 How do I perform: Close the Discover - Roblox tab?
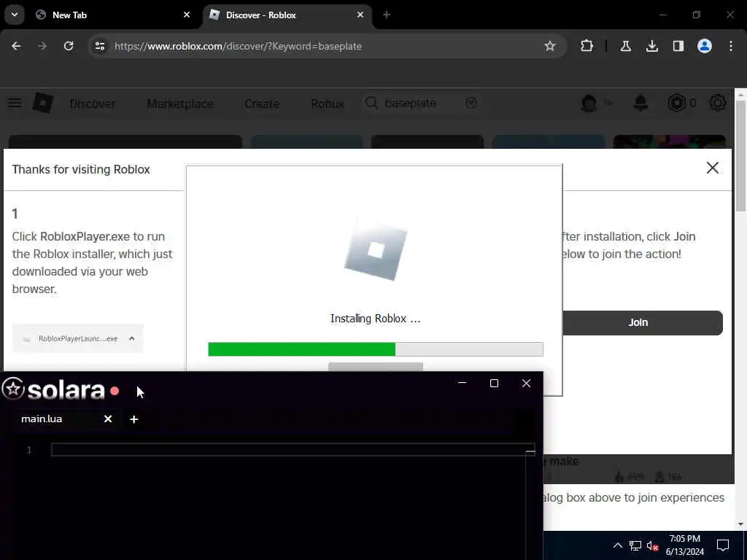click(360, 15)
